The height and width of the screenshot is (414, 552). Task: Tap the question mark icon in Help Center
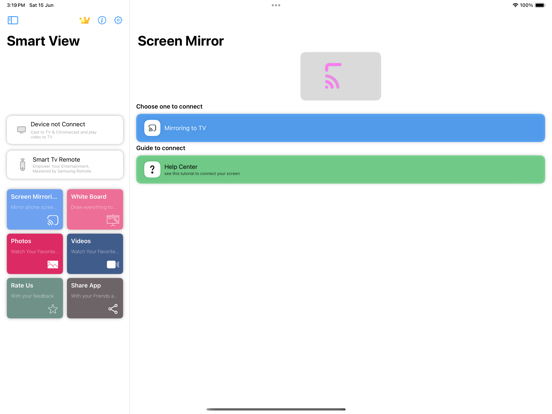(x=152, y=169)
